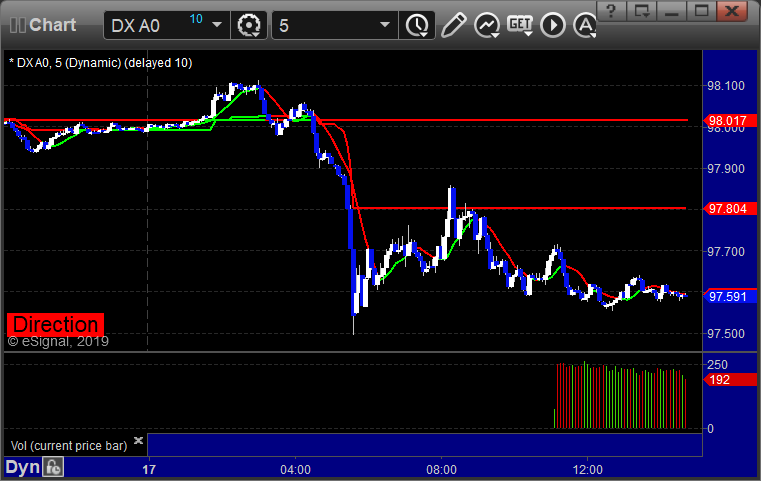
Task: Click the GET Advanced tools icon
Action: click(520, 25)
